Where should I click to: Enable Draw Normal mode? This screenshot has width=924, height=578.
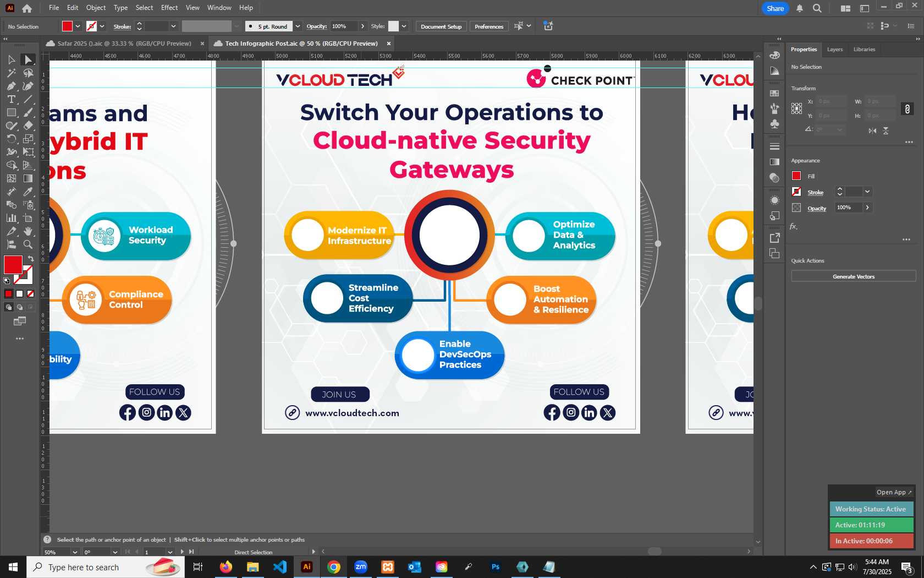[x=8, y=307]
